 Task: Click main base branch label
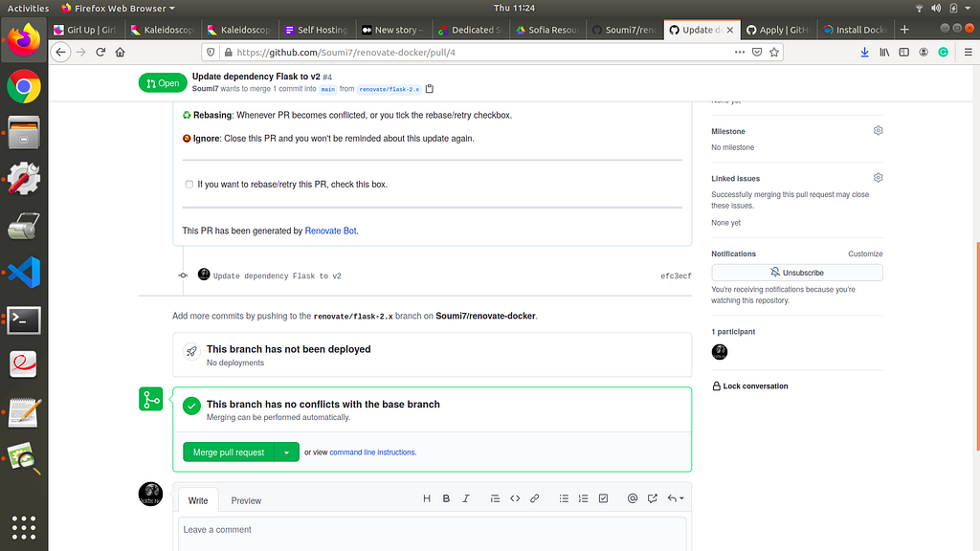[x=328, y=89]
